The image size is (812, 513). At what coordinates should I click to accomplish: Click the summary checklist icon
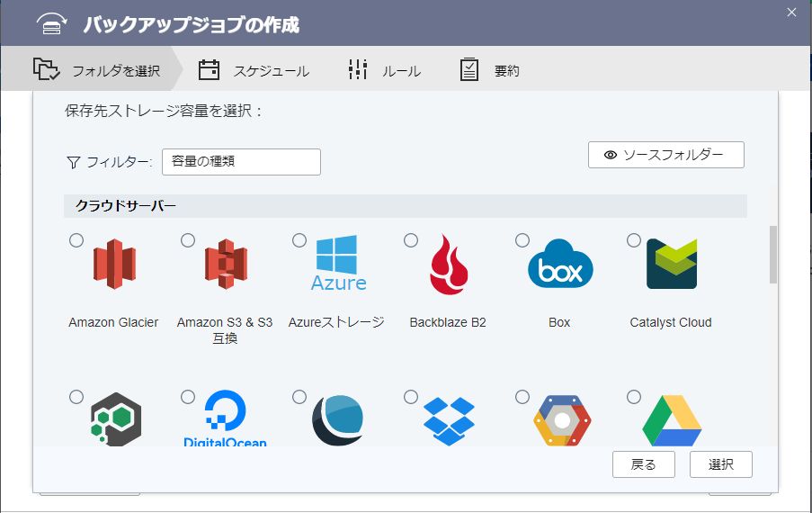coord(469,69)
